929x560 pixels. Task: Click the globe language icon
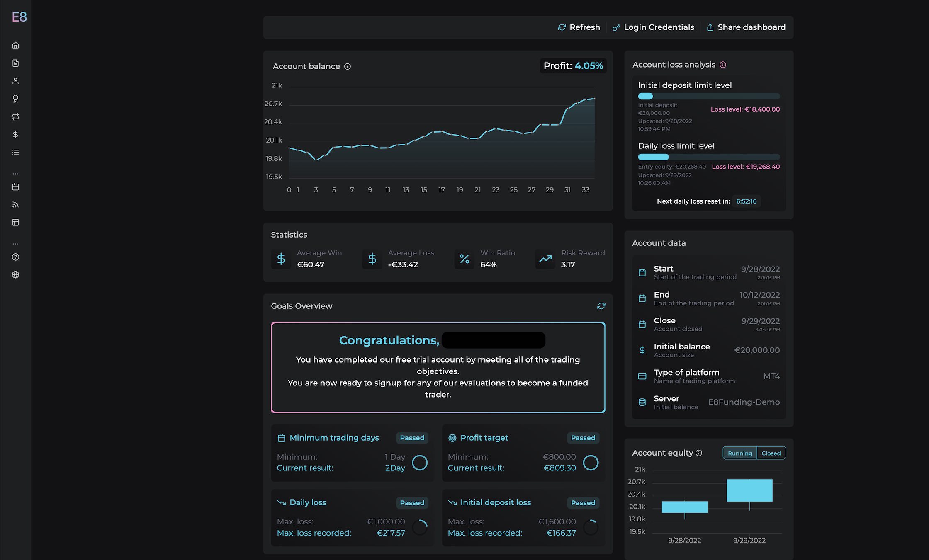[x=15, y=275]
